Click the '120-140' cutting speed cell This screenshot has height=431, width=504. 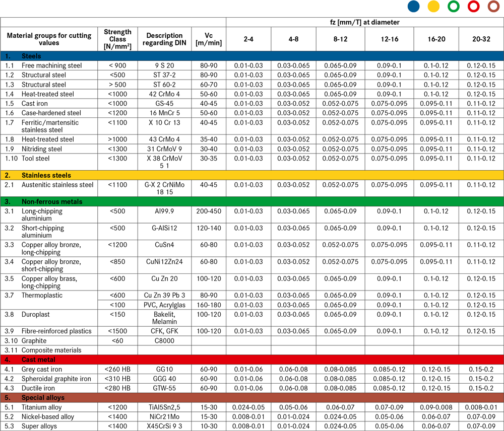[209, 232]
